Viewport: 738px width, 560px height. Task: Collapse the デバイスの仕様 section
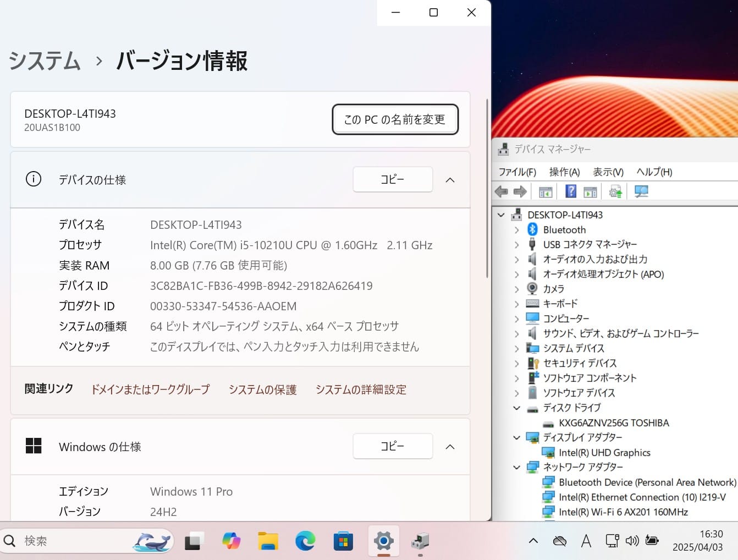(450, 180)
